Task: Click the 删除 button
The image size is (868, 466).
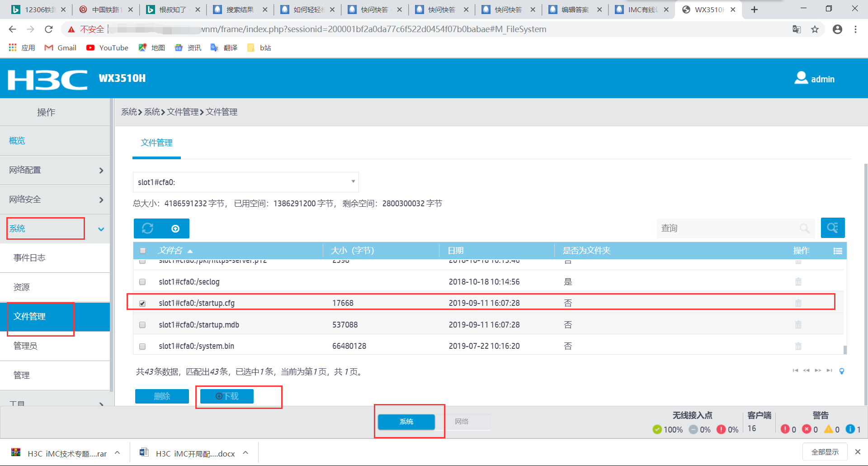Action: (x=162, y=396)
